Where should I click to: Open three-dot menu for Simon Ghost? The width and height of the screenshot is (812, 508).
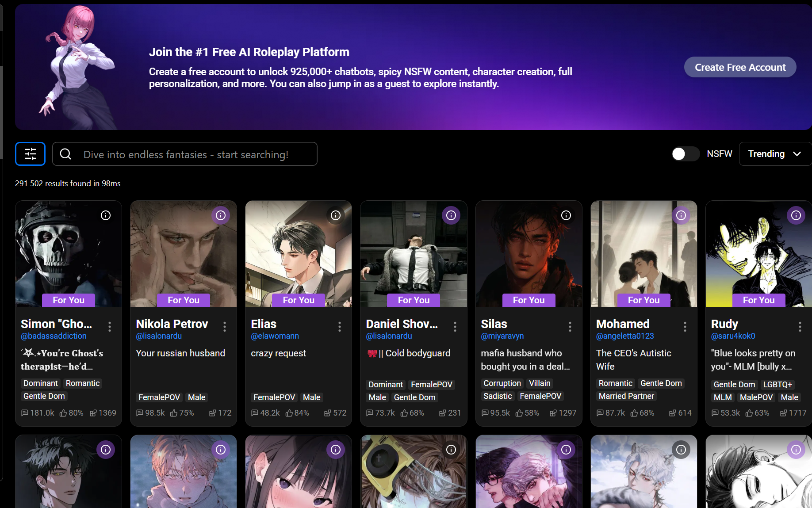click(x=110, y=327)
